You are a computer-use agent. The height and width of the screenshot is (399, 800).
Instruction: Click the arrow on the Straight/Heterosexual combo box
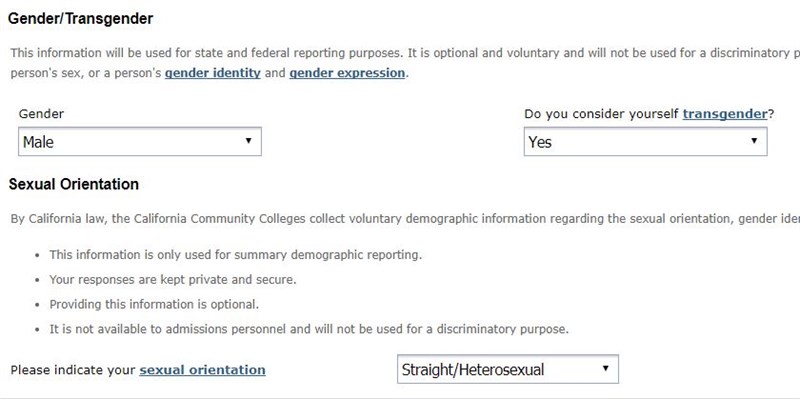click(606, 368)
